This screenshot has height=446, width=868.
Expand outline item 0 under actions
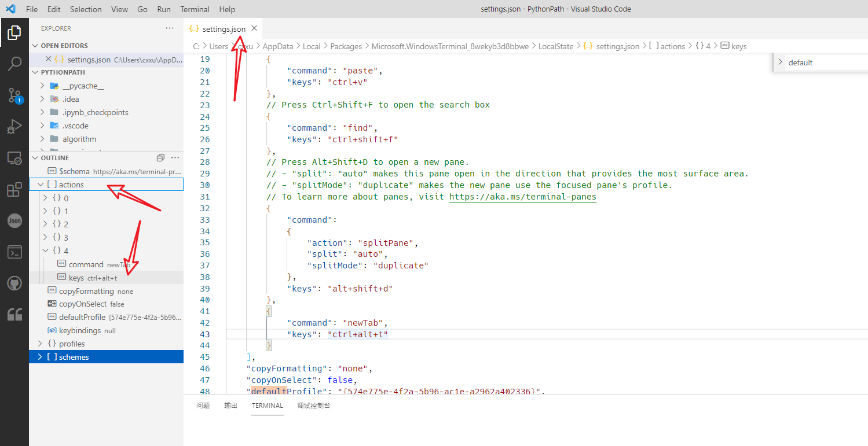(x=46, y=198)
